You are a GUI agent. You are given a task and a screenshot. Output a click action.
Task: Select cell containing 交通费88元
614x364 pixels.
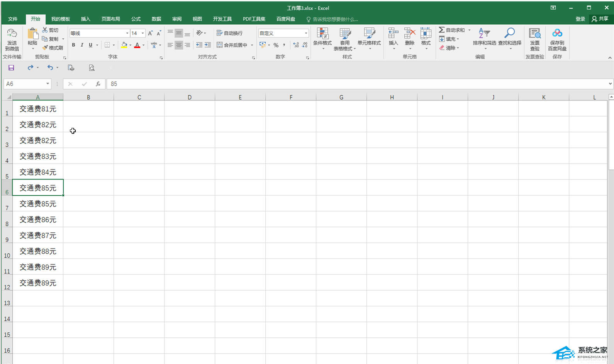[x=38, y=251]
